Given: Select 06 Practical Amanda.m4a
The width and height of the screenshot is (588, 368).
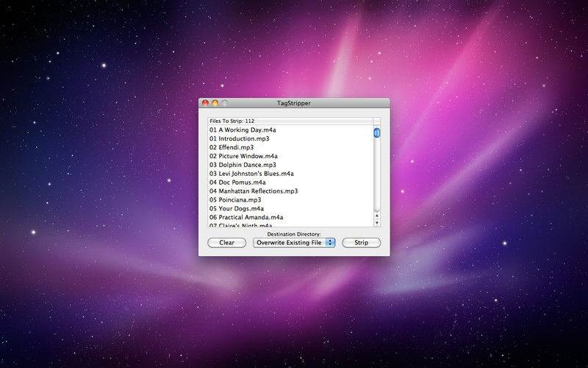Looking at the screenshot, I should (x=290, y=217).
